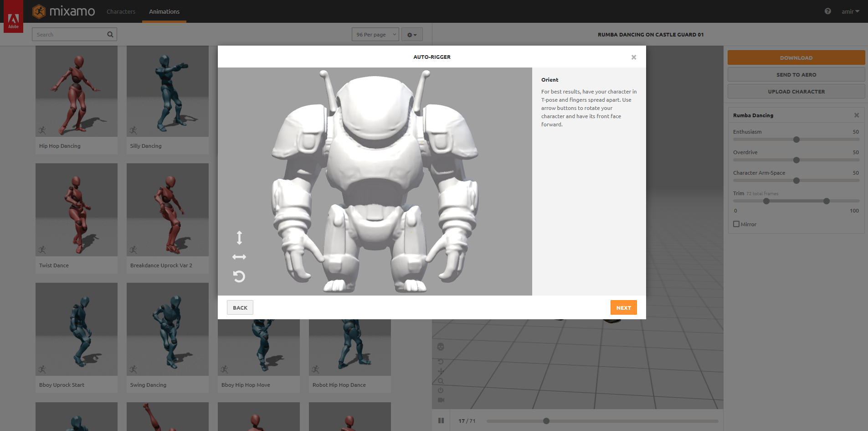This screenshot has height=431, width=868.
Task: Click the zoom magnifier icon in viewer
Action: (x=441, y=381)
